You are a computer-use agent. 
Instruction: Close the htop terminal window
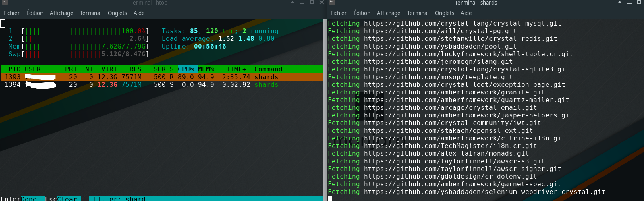pos(321,2)
